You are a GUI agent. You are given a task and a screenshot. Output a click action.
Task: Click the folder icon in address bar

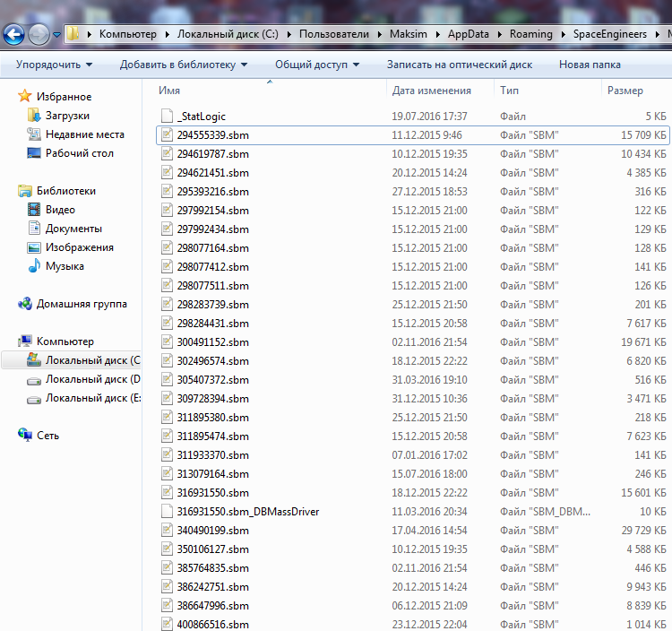click(x=73, y=33)
